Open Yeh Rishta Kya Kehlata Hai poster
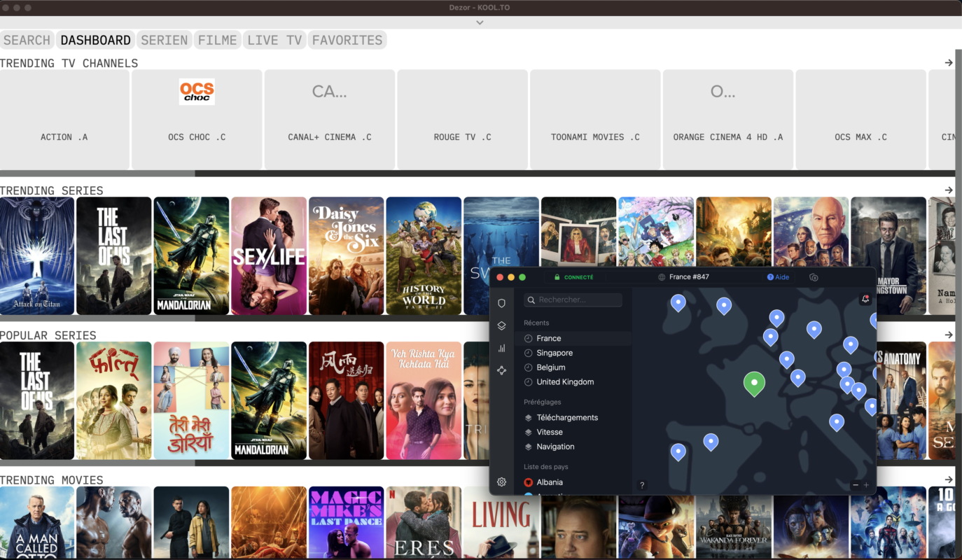962x560 pixels. click(424, 400)
